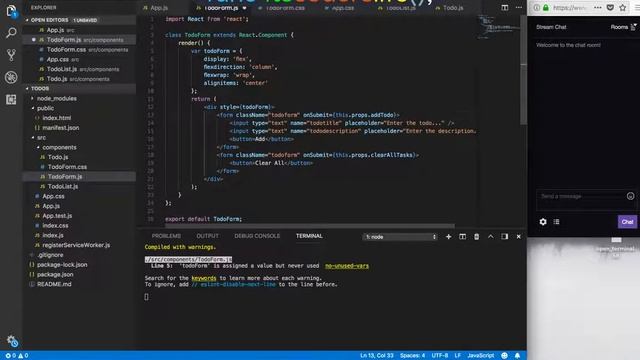
Task: Open the Problems panel tab
Action: coord(166,236)
